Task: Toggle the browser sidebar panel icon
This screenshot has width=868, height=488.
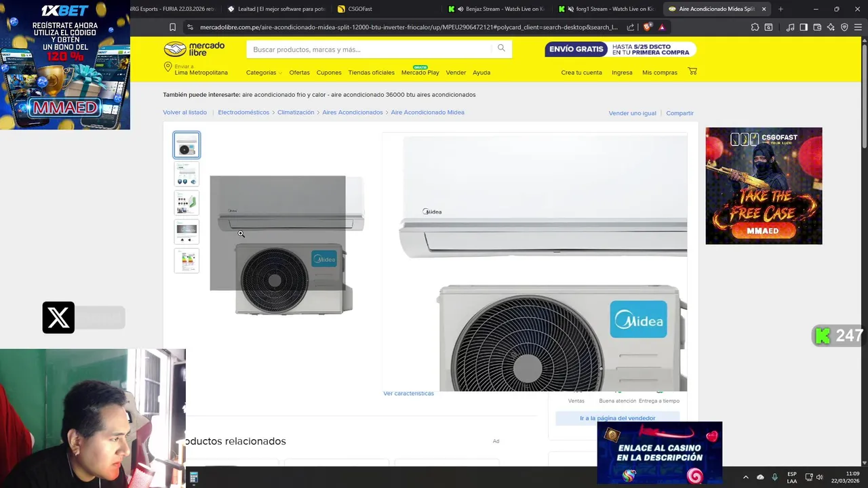Action: tap(804, 27)
